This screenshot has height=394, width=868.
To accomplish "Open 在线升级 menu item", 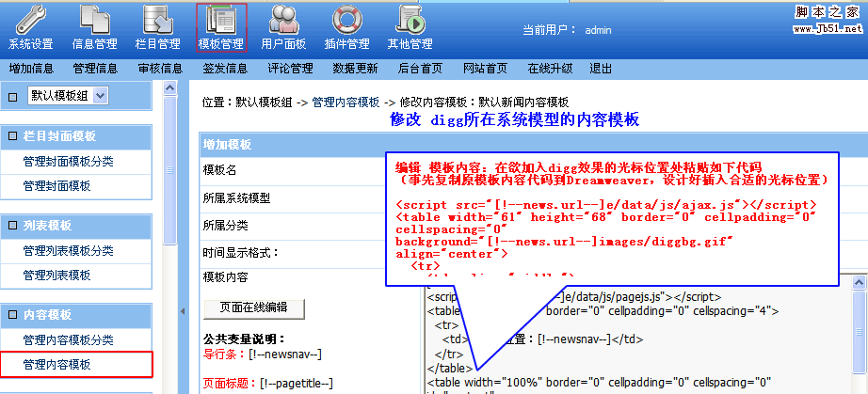I will 550,69.
